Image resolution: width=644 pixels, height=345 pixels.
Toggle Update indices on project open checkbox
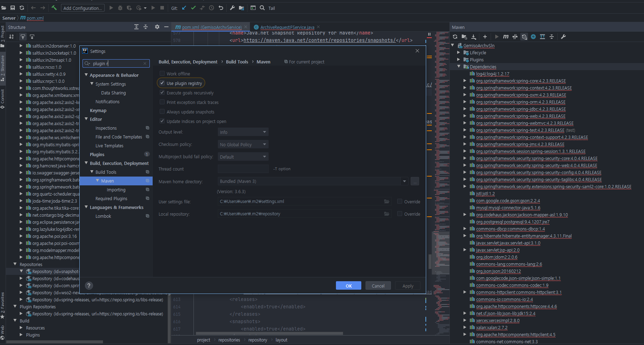point(162,121)
